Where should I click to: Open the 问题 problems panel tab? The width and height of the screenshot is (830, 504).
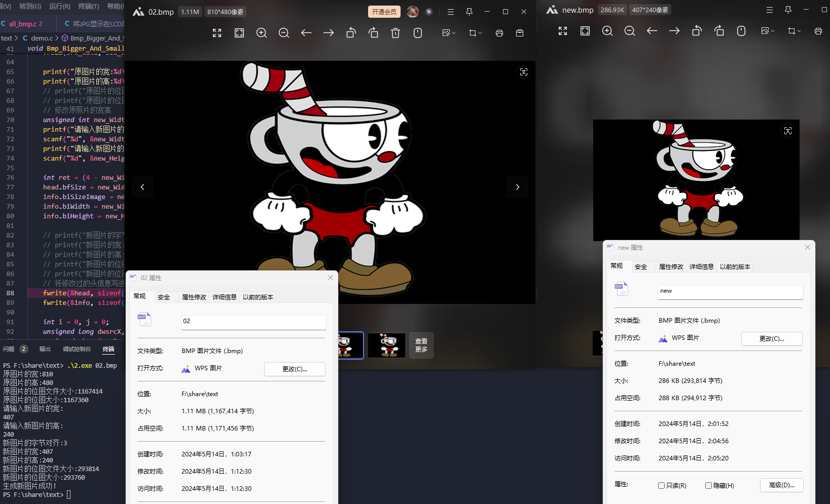pos(9,349)
